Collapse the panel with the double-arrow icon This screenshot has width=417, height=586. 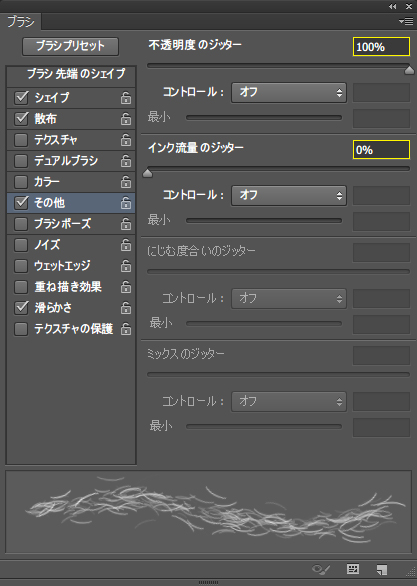392,6
